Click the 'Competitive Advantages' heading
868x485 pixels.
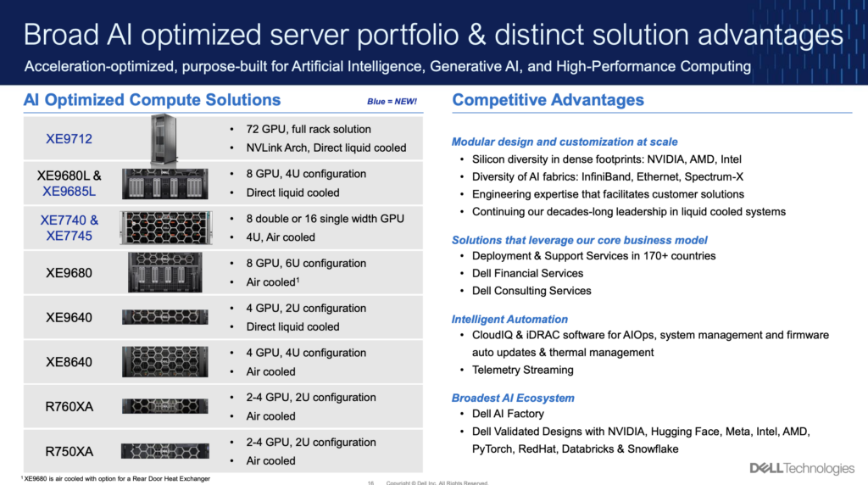coord(548,100)
